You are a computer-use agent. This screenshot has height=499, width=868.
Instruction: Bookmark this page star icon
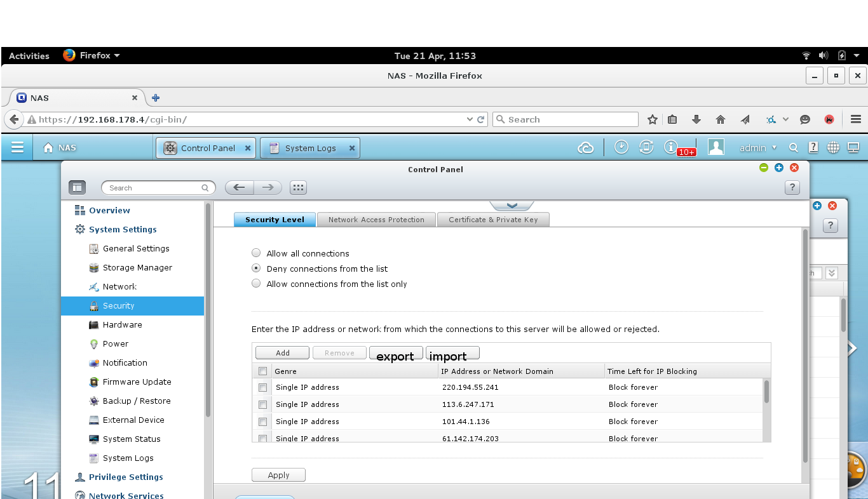coord(652,119)
